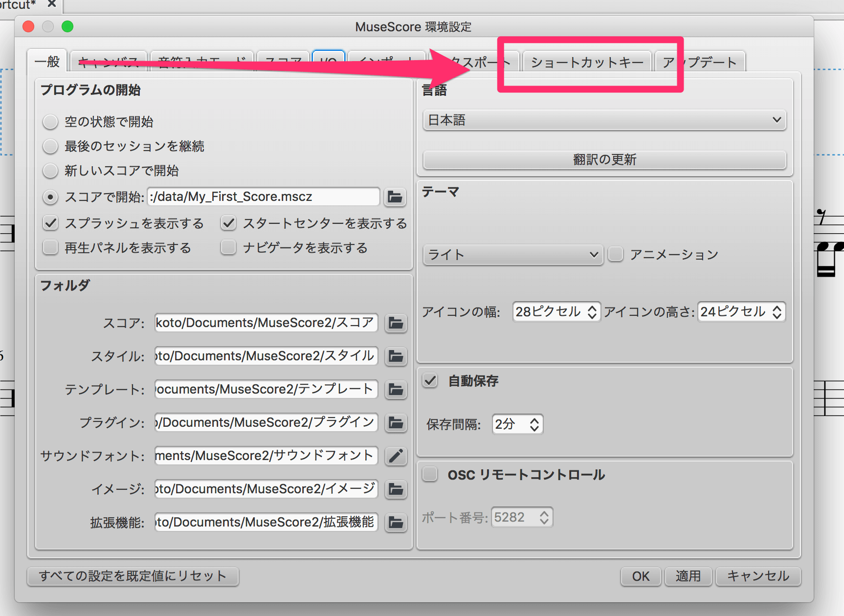The image size is (844, 616).
Task: Click すべての設定を既定値にリセット button
Action: [x=133, y=576]
